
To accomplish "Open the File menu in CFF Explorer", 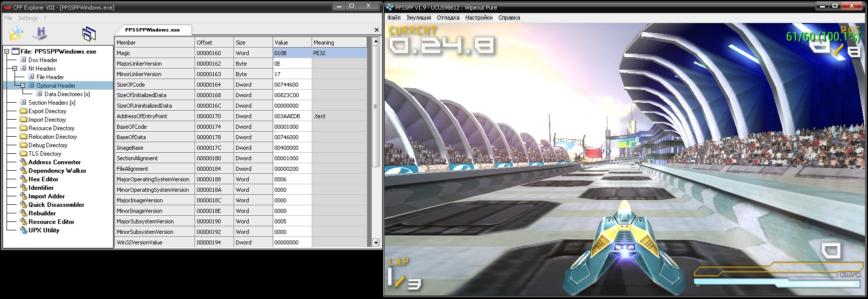I will click(x=9, y=18).
